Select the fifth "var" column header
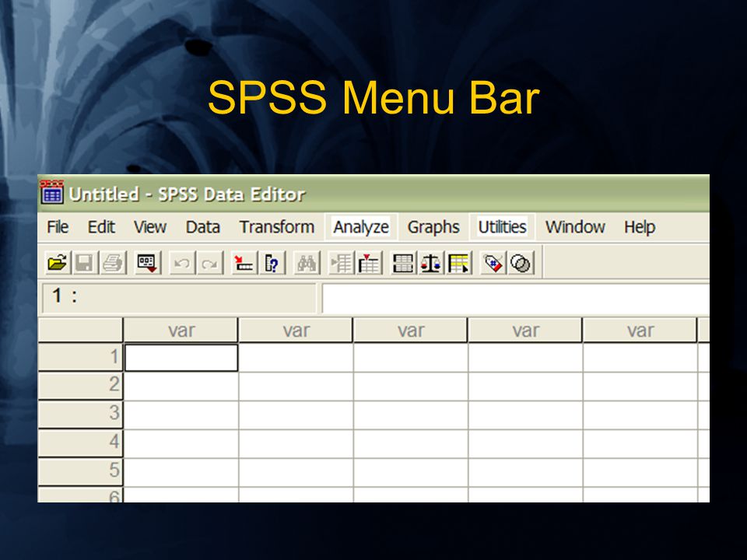 click(640, 330)
